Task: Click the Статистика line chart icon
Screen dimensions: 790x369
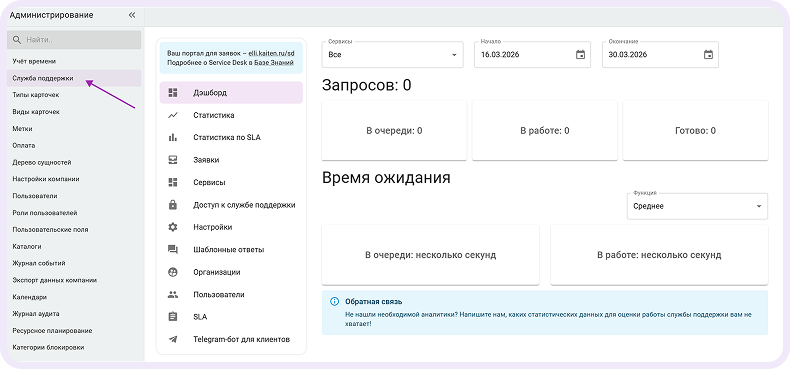Action: (x=173, y=115)
